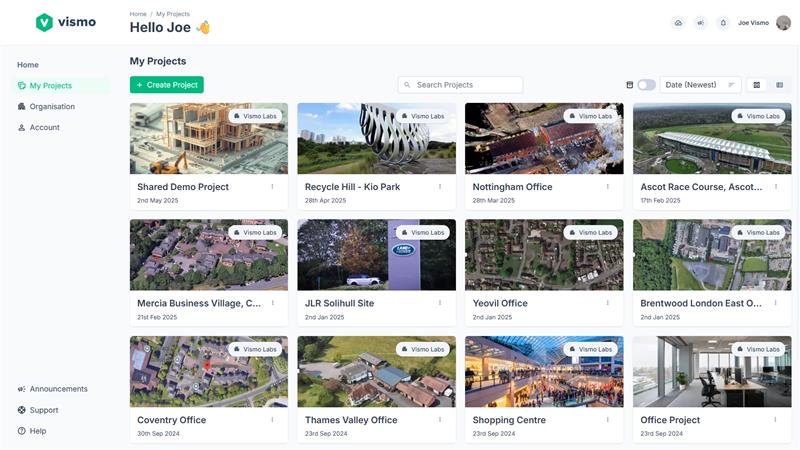Viewport: 800px width, 450px height.
Task: Open Yeovil Office thumbnail
Action: pos(544,255)
